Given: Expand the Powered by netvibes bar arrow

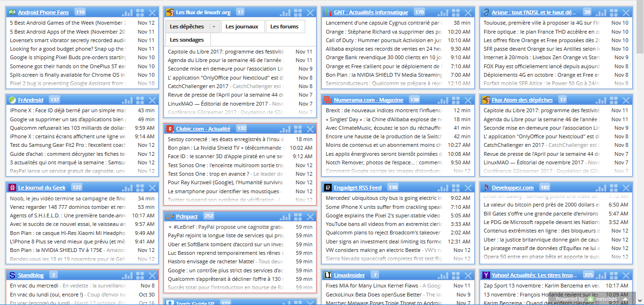Looking at the screenshot, I should [626, 299].
